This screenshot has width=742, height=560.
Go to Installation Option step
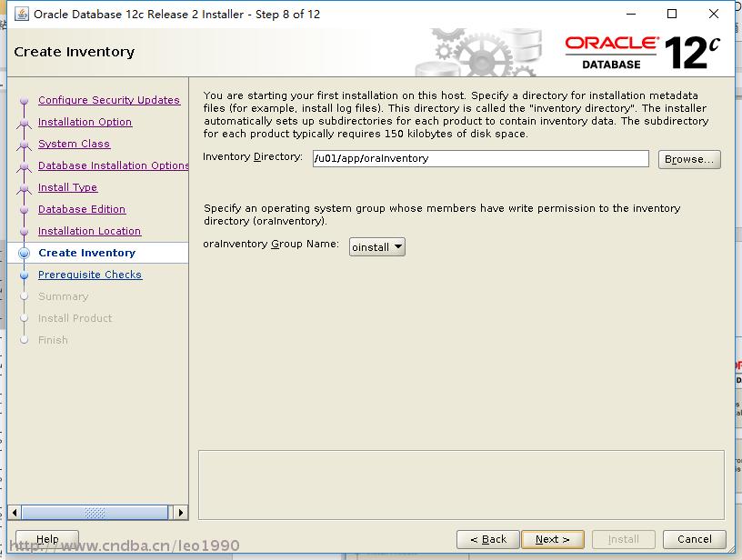(x=85, y=122)
